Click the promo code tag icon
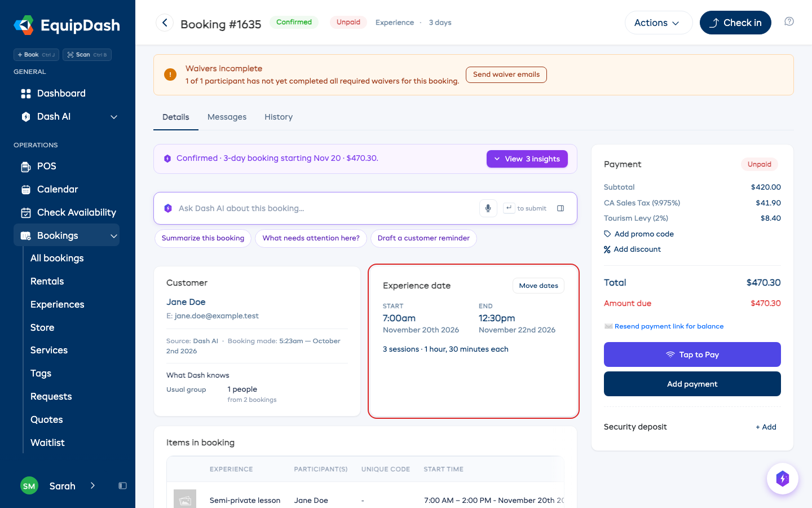 point(607,234)
